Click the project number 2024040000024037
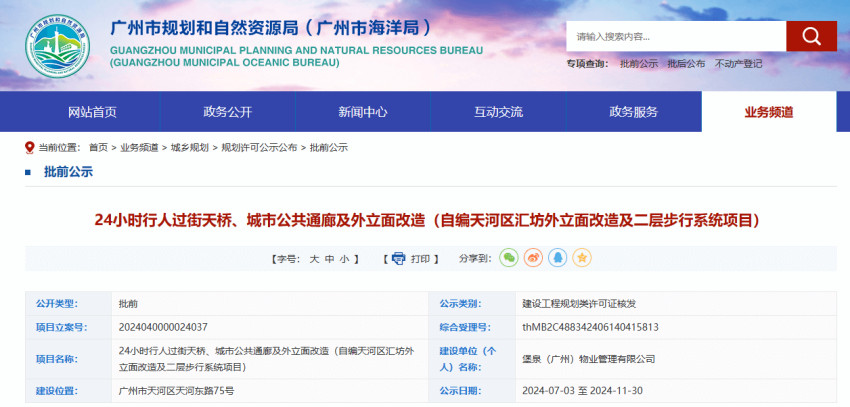Viewport: 850px width, 407px height. pos(163,327)
